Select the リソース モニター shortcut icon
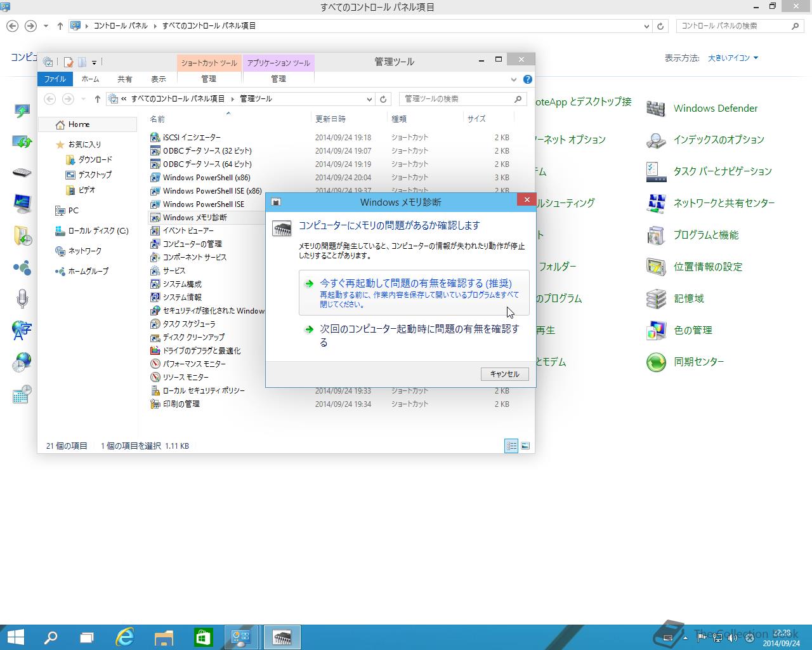 pyautogui.click(x=155, y=377)
